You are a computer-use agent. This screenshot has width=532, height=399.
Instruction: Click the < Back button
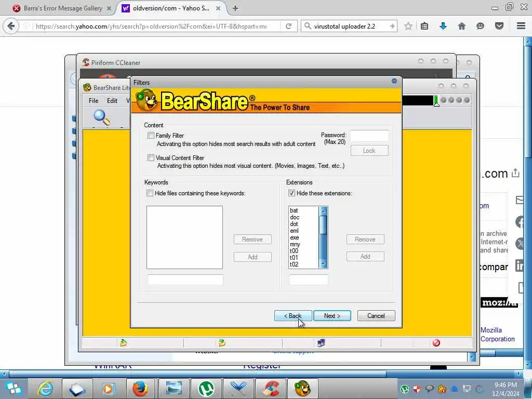[293, 316]
